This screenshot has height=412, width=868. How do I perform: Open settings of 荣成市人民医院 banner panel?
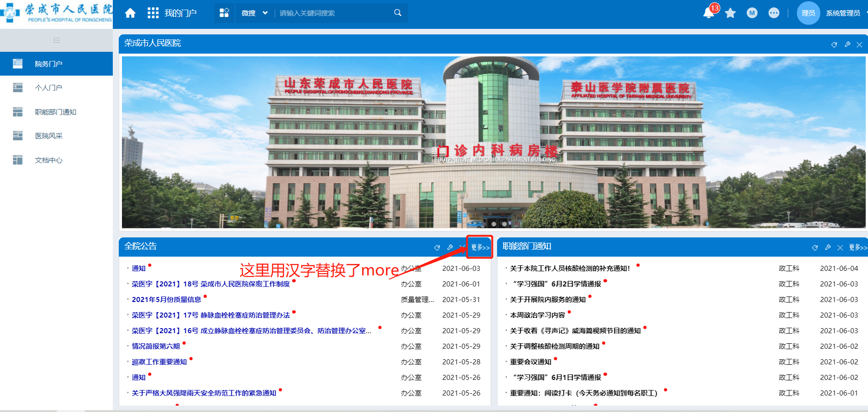tap(847, 44)
